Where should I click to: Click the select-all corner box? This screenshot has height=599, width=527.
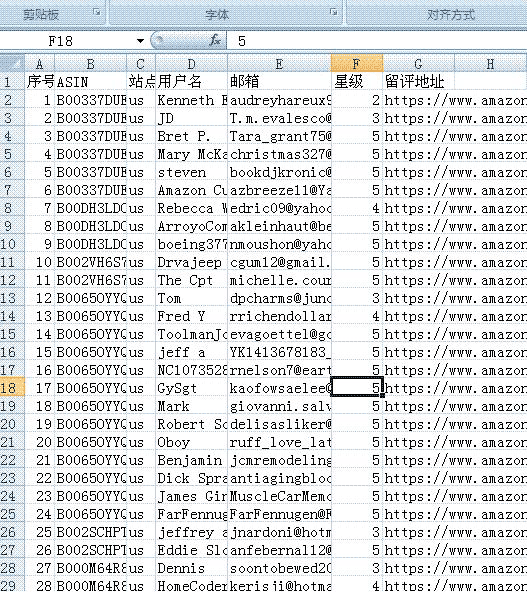12,63
